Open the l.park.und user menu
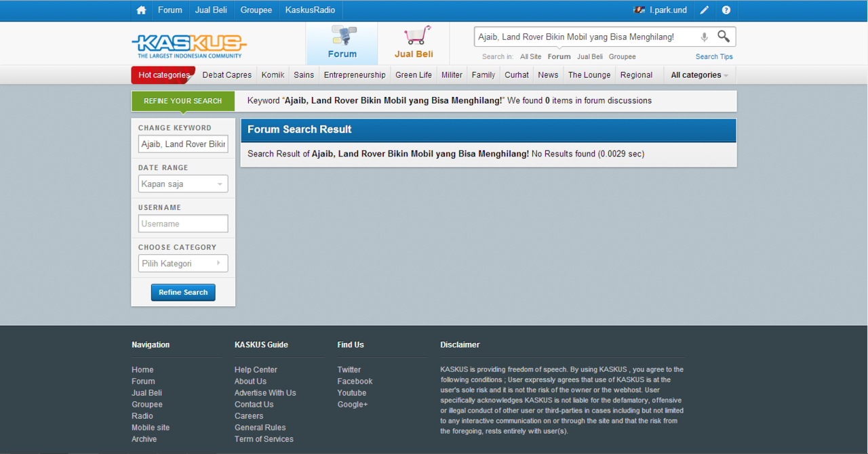This screenshot has width=868, height=454. [x=668, y=10]
